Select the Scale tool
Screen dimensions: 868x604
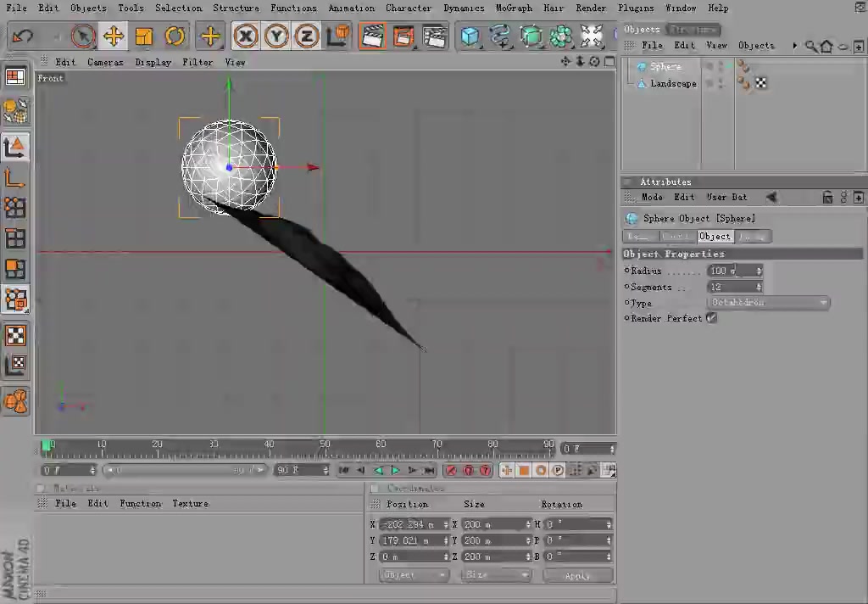pos(143,36)
